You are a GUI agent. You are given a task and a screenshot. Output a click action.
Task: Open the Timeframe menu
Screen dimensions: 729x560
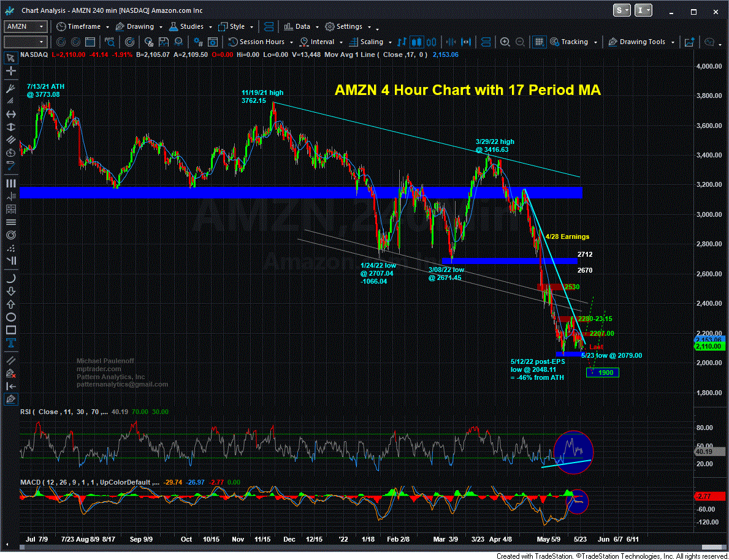(x=83, y=26)
